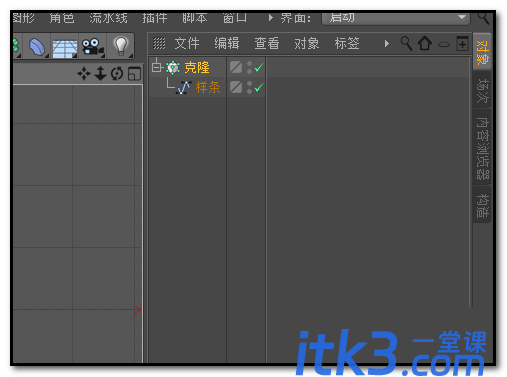The width and height of the screenshot is (507, 377).
Task: Click the viewport rotate camera icon
Action: [117, 74]
